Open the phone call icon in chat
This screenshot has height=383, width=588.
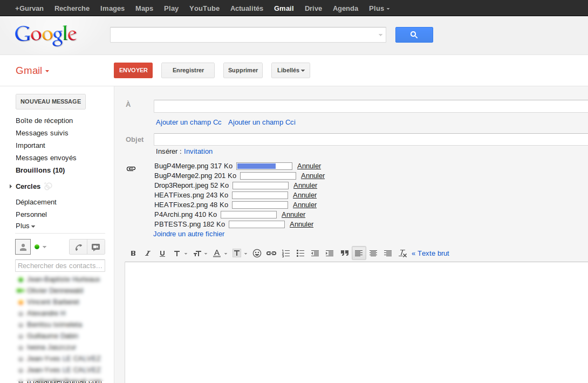pyautogui.click(x=78, y=247)
